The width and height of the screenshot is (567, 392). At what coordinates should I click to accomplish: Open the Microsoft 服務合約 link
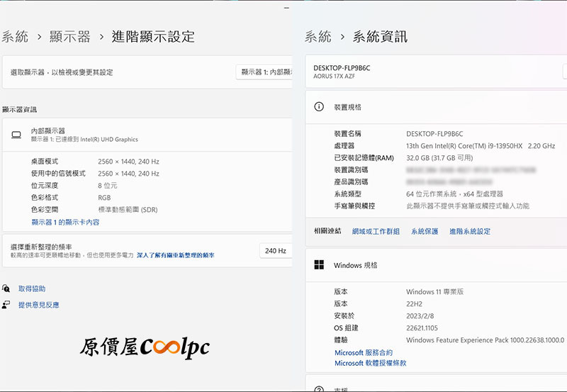364,352
